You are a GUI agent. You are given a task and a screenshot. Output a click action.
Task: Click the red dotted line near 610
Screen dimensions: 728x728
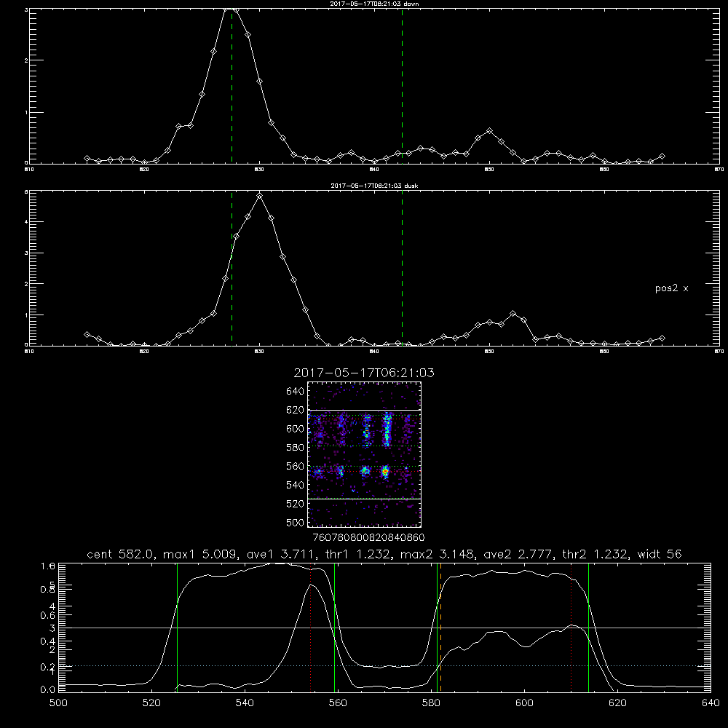tap(571, 628)
